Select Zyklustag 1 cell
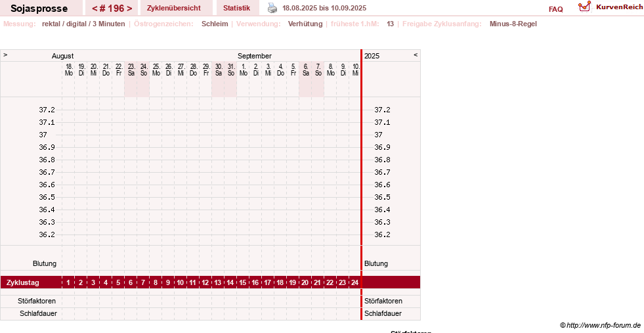The image size is (644, 333). pyautogui.click(x=68, y=282)
